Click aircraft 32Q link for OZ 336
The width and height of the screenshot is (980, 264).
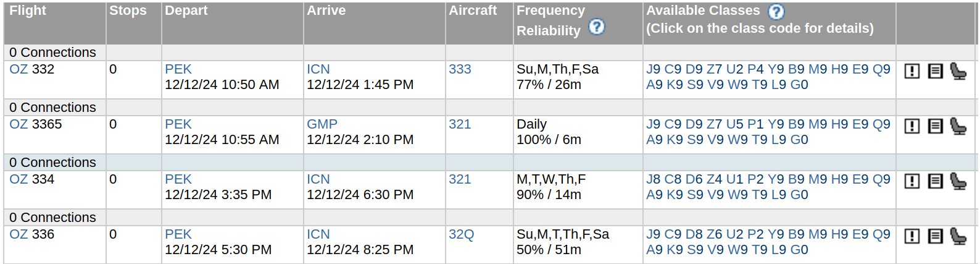[461, 234]
